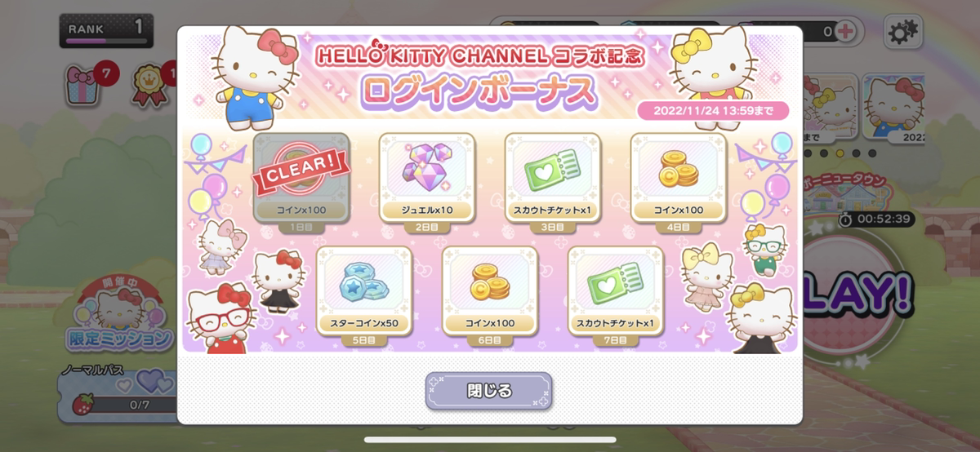980x452 pixels.
Task: Tap the red plus currency button
Action: click(847, 31)
